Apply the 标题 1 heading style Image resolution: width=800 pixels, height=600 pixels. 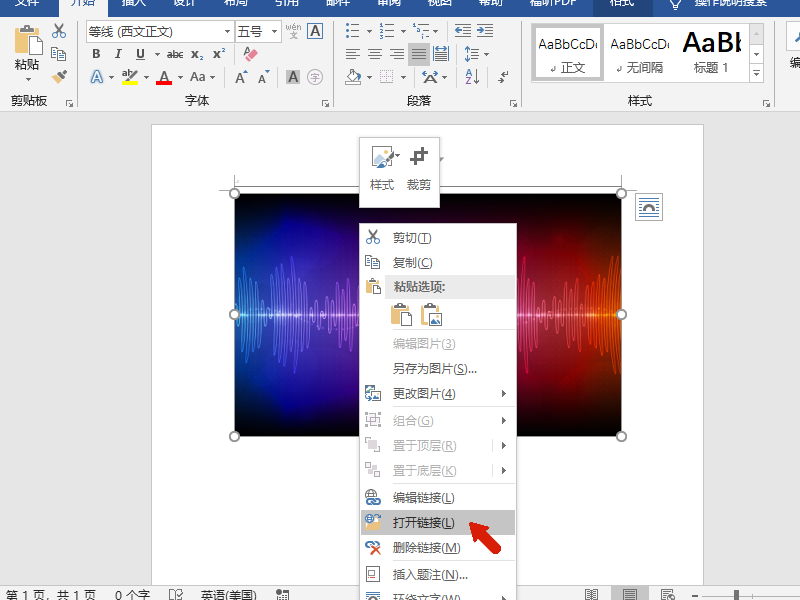[x=711, y=52]
